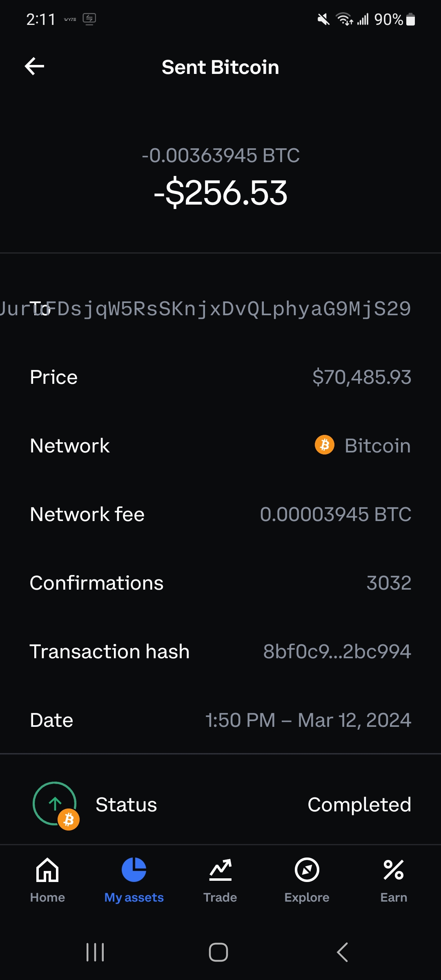Tap the Bitcoin network logo
This screenshot has width=441, height=980.
[x=325, y=445]
